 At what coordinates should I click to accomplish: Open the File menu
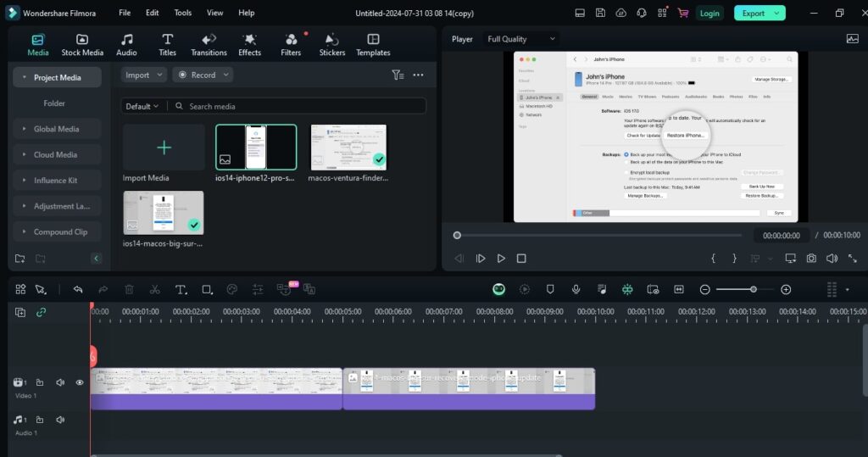(x=125, y=13)
